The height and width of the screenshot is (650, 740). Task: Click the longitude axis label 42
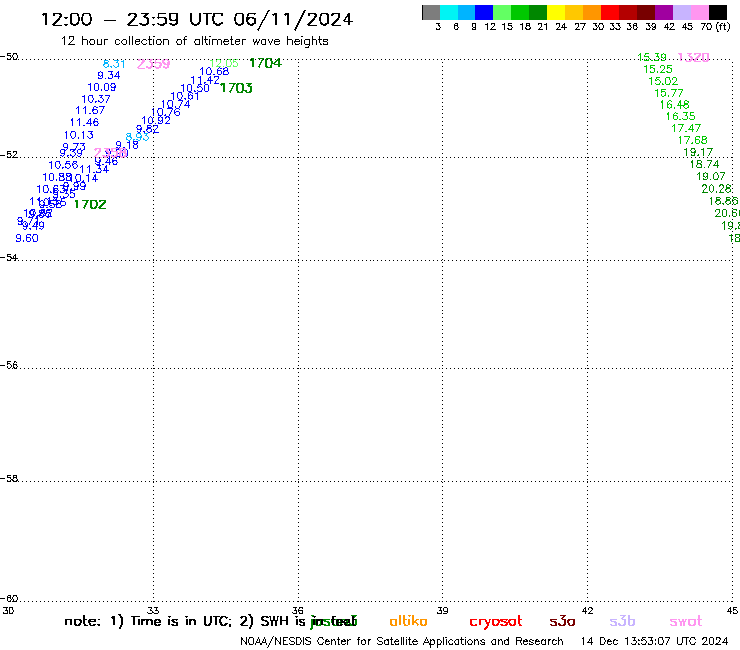point(587,610)
